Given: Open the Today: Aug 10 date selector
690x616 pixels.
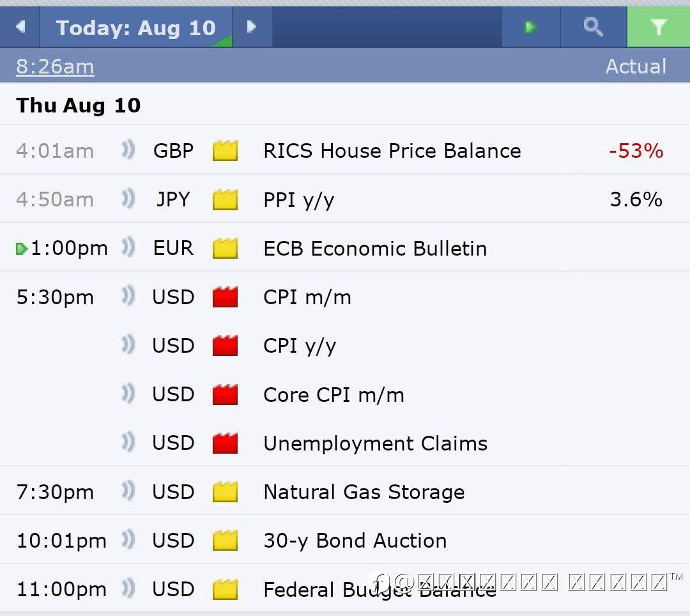Looking at the screenshot, I should [136, 27].
